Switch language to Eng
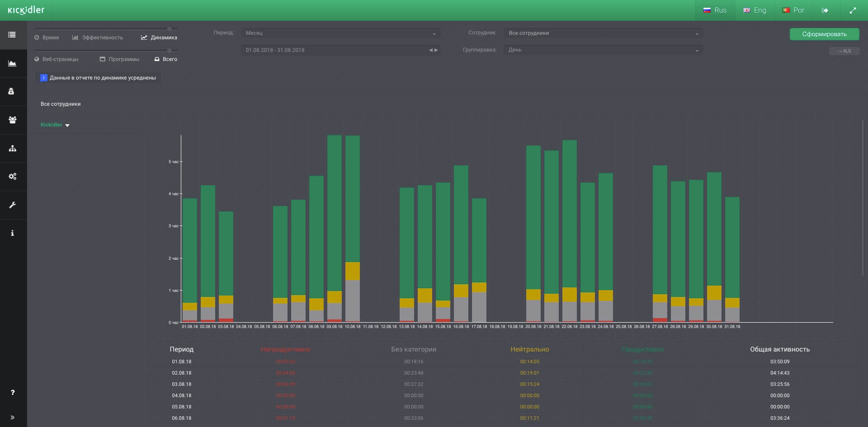 pyautogui.click(x=755, y=10)
